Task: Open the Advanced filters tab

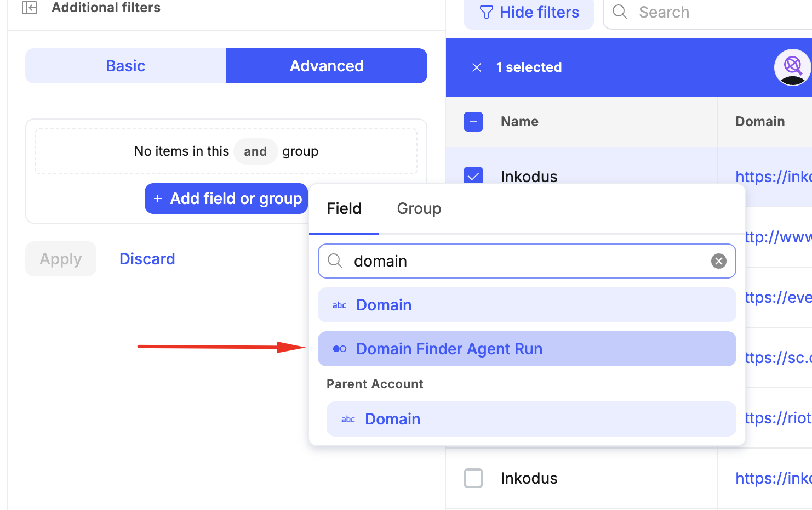Action: pos(327,66)
